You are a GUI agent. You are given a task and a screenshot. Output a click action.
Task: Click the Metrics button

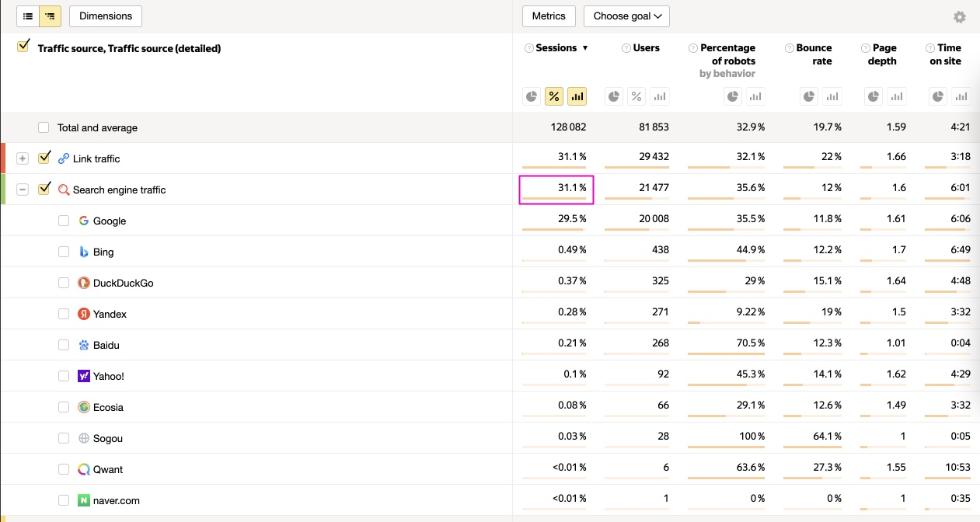click(549, 16)
